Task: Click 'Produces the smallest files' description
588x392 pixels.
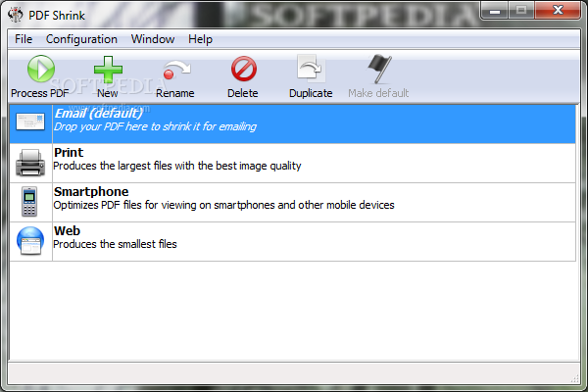Action: 115,244
